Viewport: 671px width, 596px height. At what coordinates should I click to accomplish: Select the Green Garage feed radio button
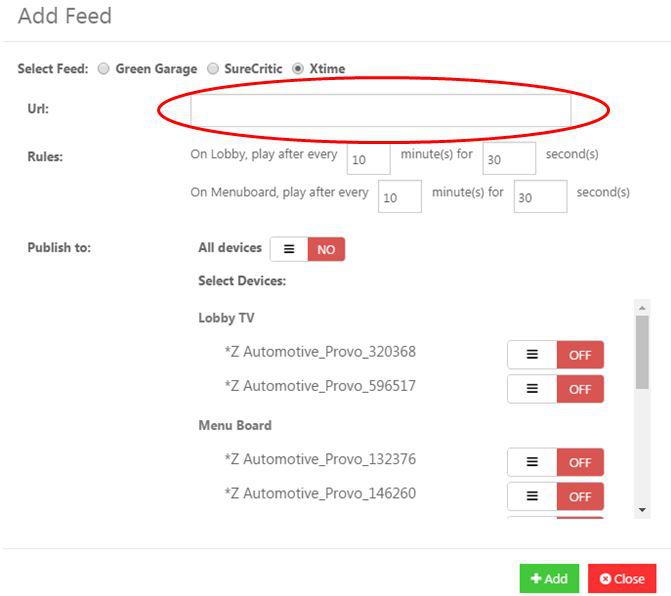coord(103,68)
